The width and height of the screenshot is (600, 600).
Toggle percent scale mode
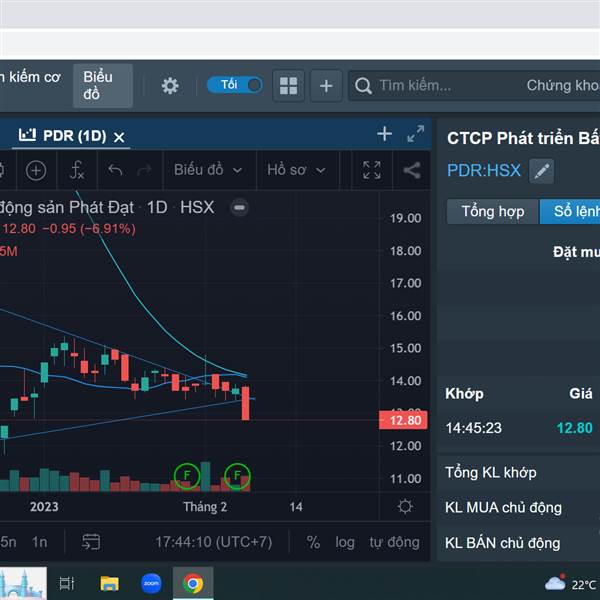tap(313, 542)
